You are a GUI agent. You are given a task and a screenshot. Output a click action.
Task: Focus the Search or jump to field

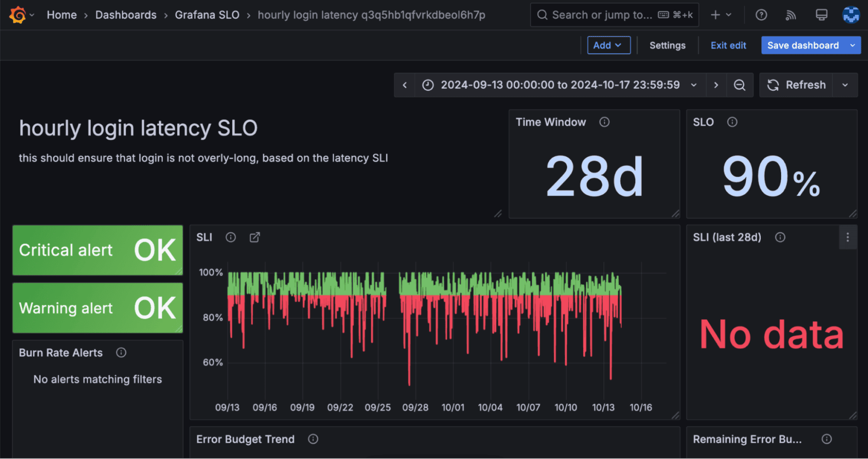[615, 15]
